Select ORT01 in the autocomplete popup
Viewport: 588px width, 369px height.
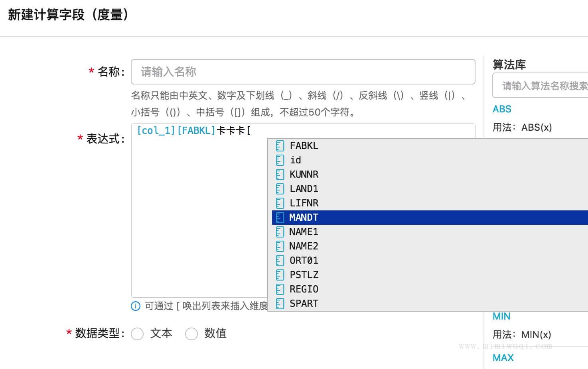(430, 261)
